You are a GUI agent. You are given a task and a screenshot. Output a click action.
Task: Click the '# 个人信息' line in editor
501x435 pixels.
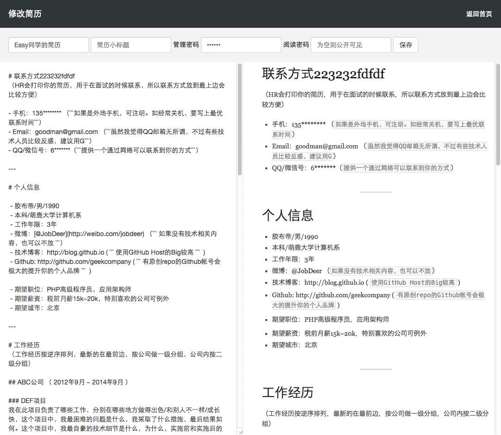click(24, 187)
